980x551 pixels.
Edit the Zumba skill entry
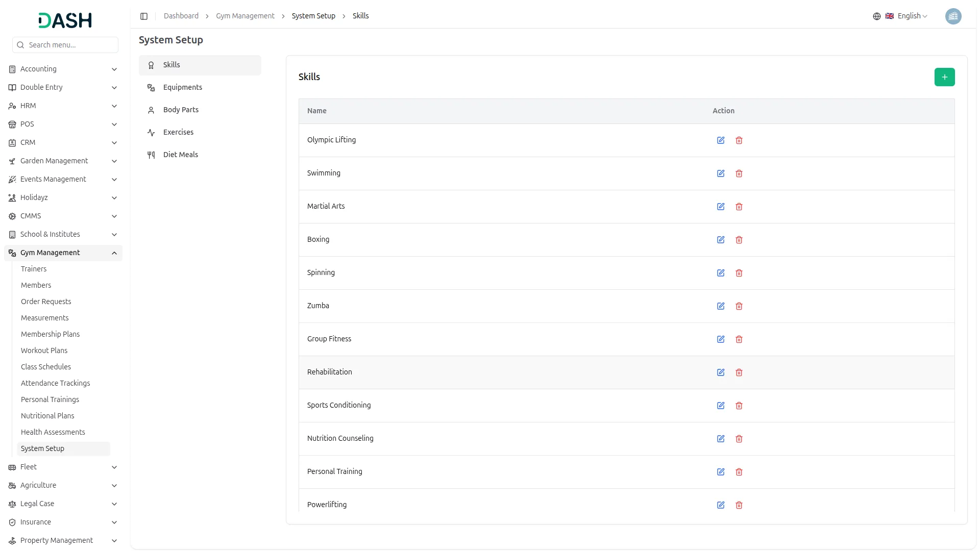coord(721,306)
